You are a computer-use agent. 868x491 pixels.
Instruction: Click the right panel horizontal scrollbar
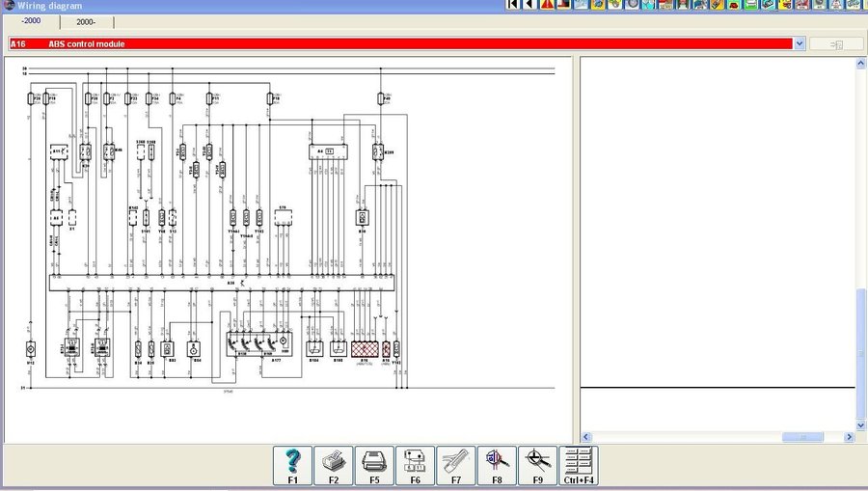[800, 437]
